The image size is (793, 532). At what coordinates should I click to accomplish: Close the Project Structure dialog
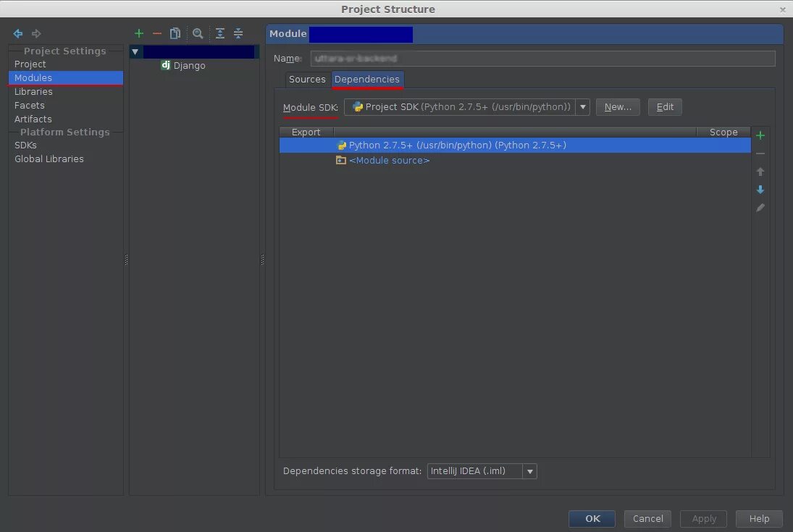pos(782,9)
